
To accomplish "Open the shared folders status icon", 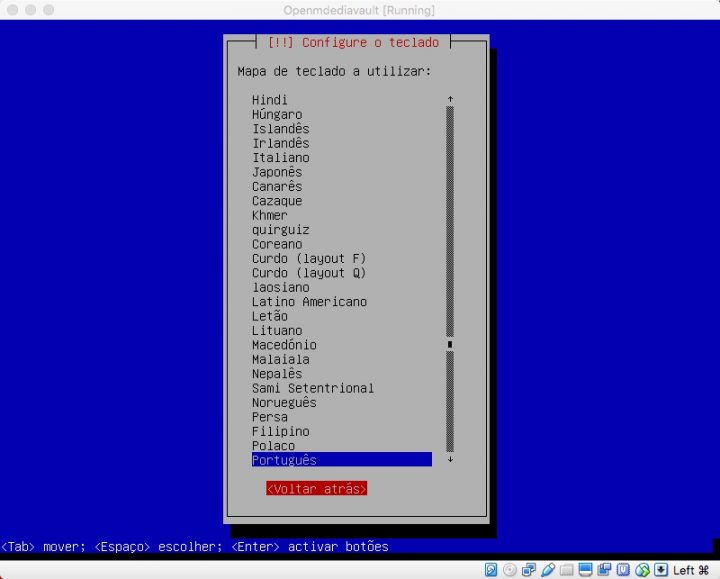I will tap(567, 570).
